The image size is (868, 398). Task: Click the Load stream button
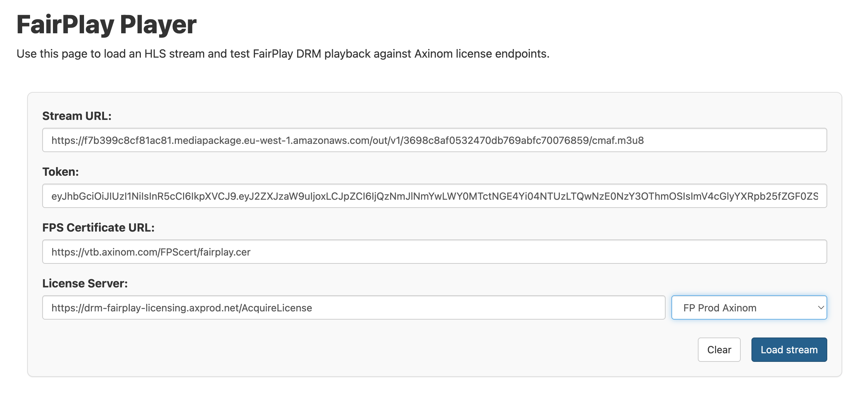point(789,350)
